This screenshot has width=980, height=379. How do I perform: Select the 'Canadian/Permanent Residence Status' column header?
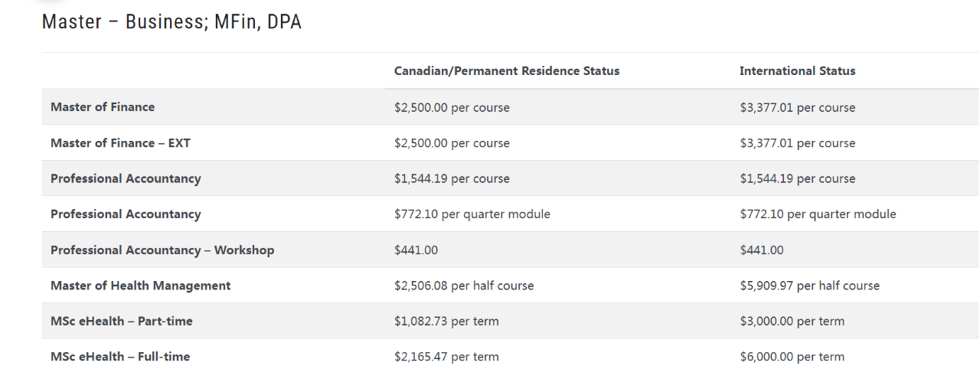pos(507,71)
